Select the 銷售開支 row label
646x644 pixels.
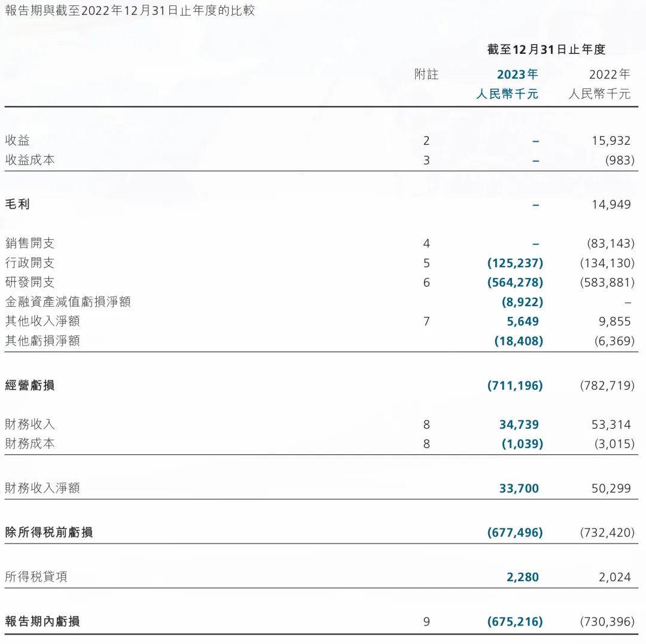pyautogui.click(x=30, y=243)
